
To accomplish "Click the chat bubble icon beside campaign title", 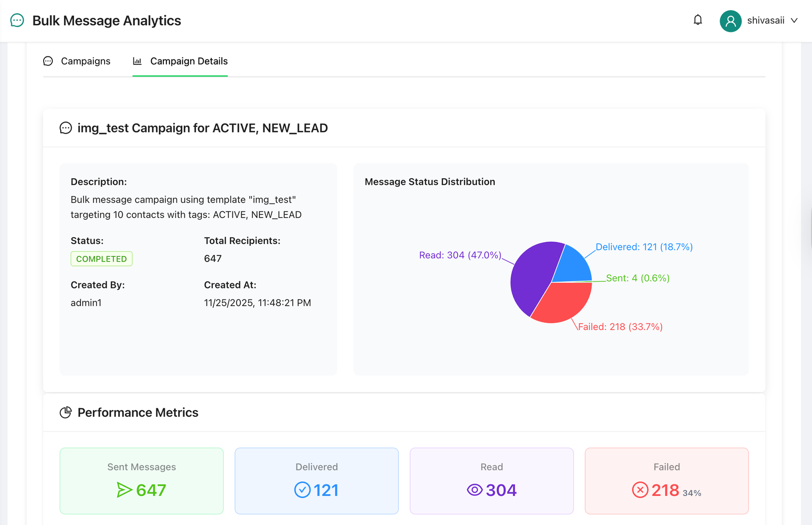I will (x=65, y=127).
